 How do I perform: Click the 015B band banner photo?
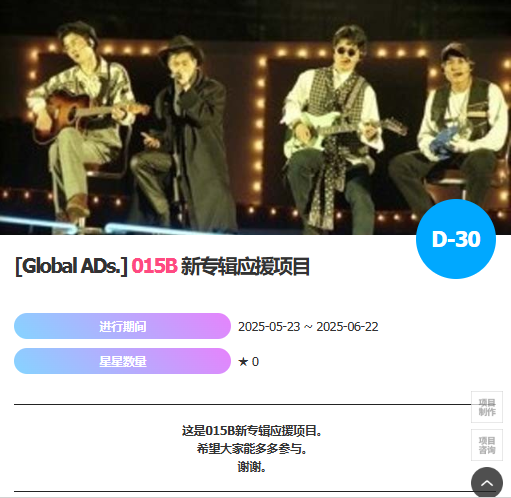point(255,117)
